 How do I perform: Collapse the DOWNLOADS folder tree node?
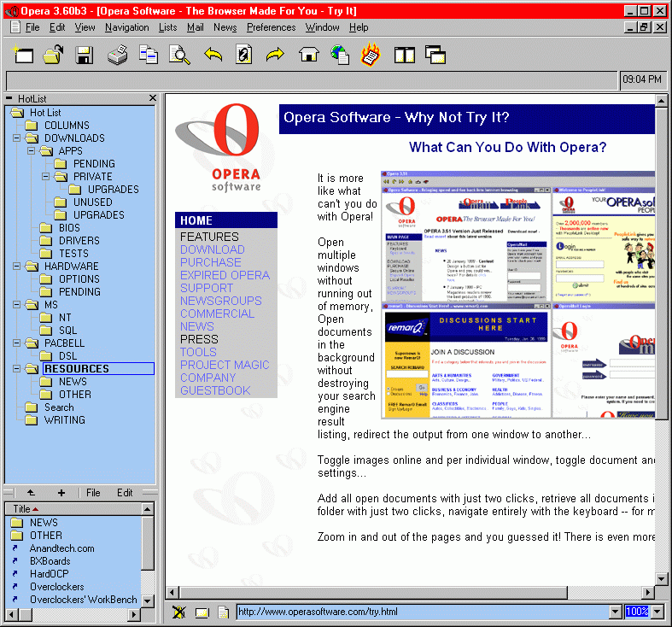point(17,138)
